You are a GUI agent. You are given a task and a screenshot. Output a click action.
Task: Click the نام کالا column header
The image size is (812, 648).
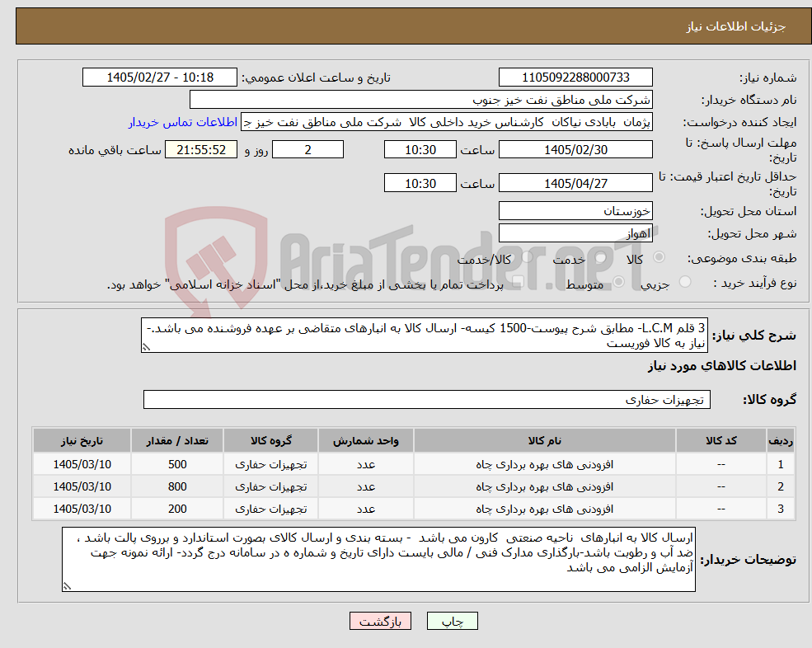pyautogui.click(x=544, y=441)
